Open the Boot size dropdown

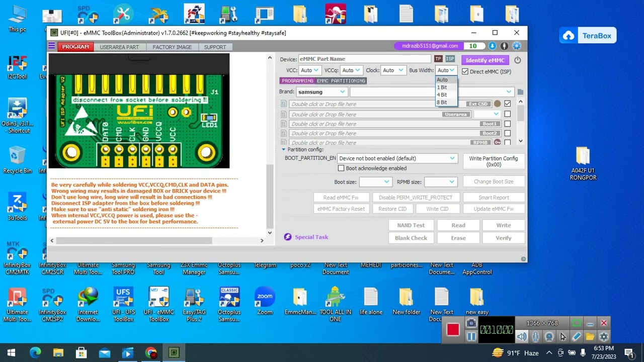[375, 182]
